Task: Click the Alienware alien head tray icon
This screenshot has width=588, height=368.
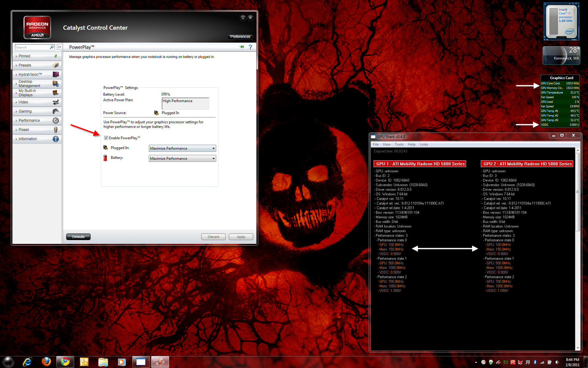Action: tap(491, 362)
